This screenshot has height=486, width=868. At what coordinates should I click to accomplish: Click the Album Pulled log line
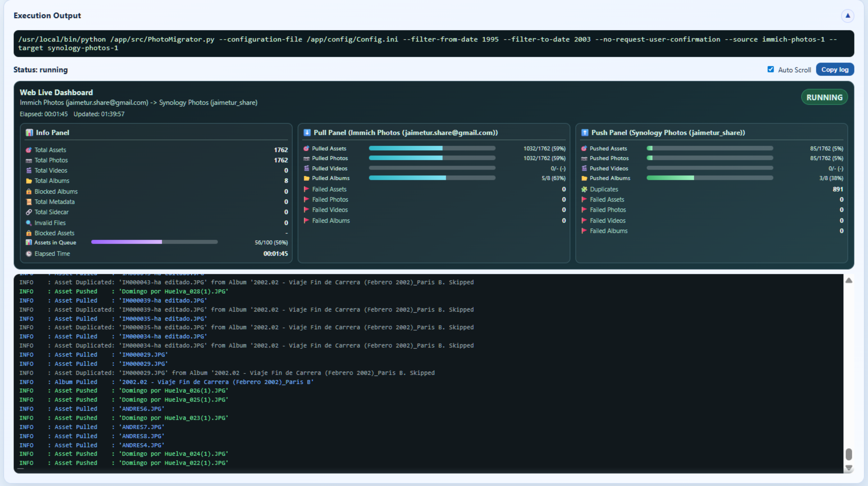tap(166, 382)
